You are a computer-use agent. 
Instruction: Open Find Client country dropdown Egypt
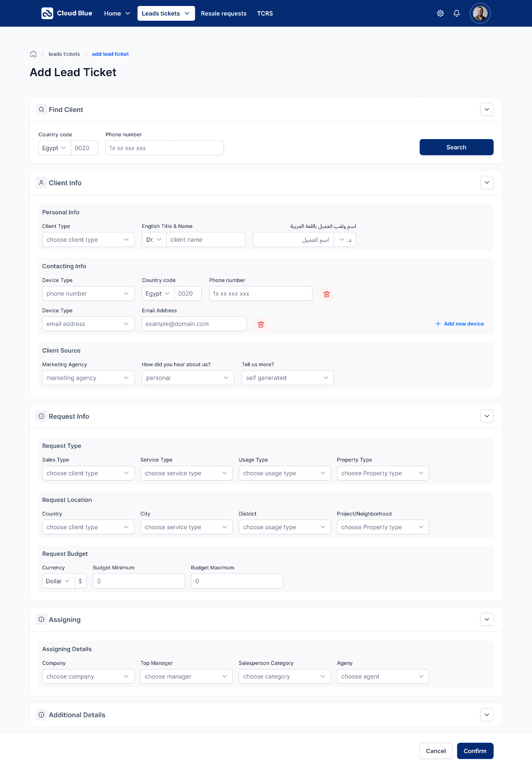(x=55, y=148)
